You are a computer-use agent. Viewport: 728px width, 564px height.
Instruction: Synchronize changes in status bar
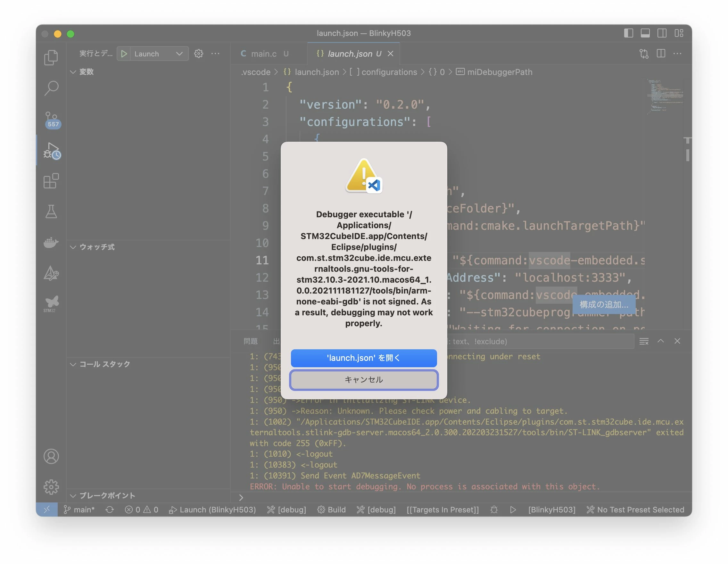[110, 510]
